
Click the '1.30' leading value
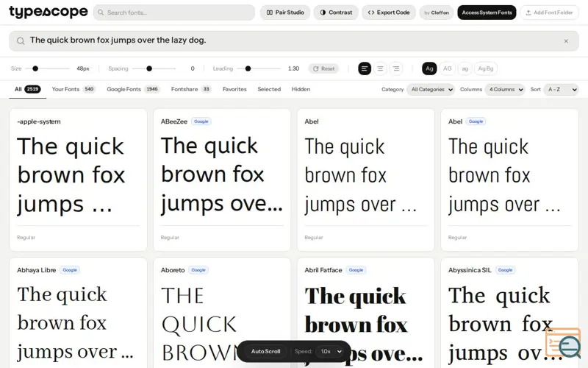point(293,68)
